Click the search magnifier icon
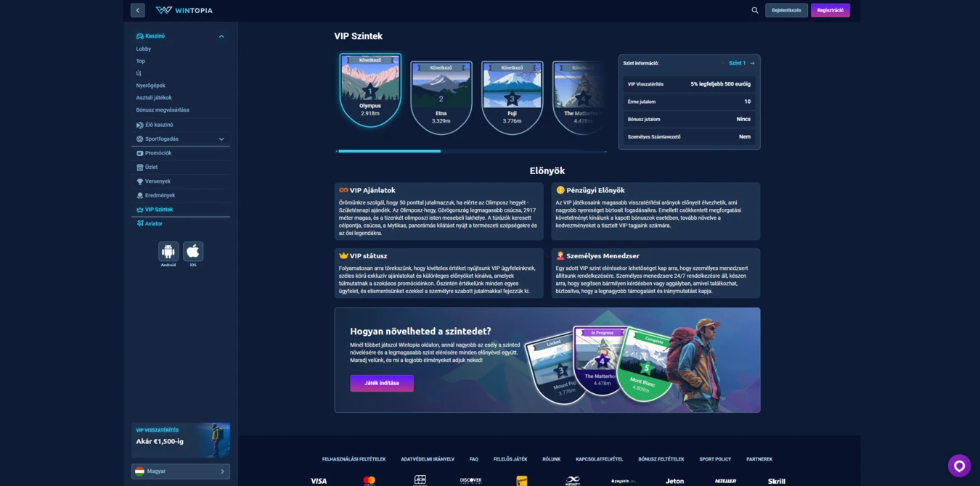This screenshot has width=980, height=486. 754,10
